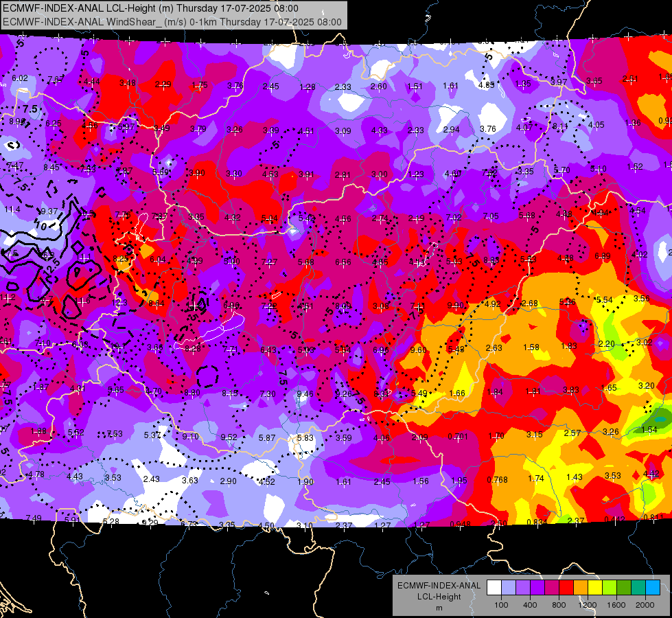Click the grid value 3.26
This screenshot has width=672, height=618.
point(611,431)
